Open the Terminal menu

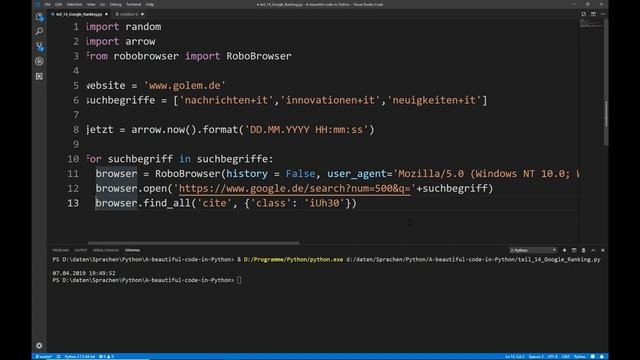[133, 4]
